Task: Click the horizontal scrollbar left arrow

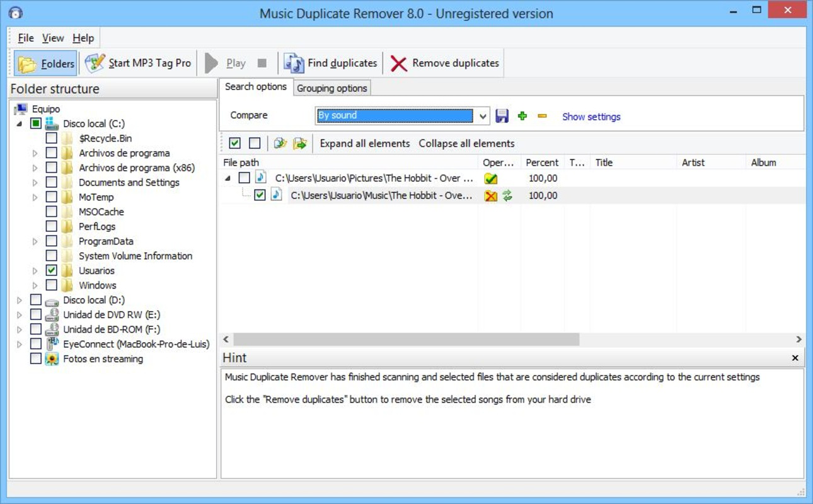Action: [x=226, y=340]
